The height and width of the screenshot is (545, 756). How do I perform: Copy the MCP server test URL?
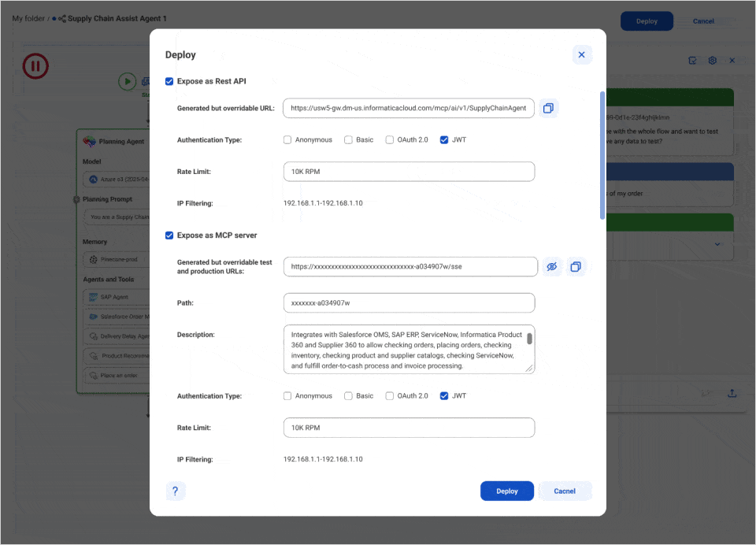576,267
